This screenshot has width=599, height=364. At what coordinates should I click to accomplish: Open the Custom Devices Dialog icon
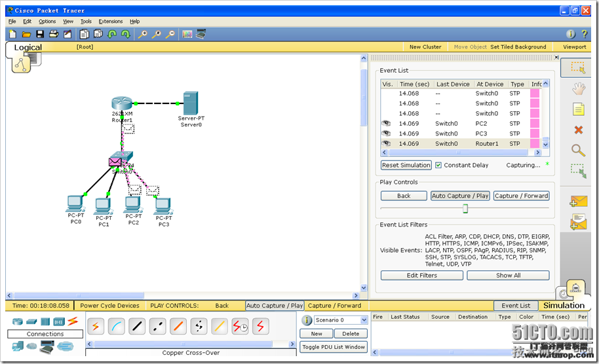201,34
